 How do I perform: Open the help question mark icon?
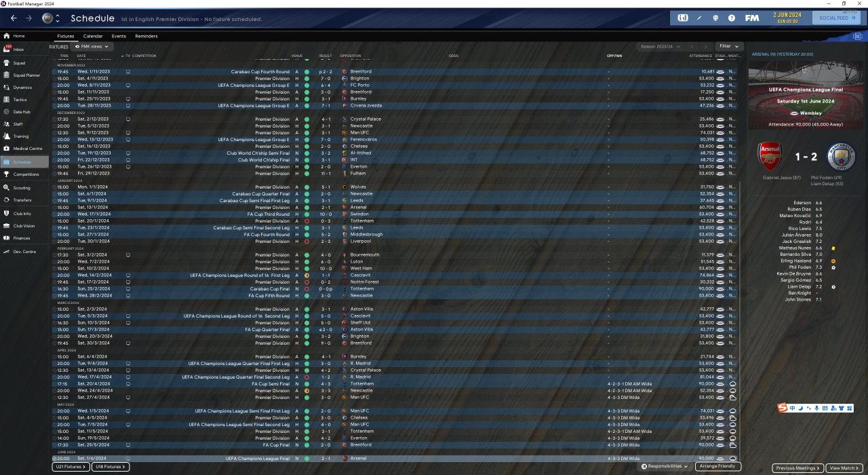732,18
